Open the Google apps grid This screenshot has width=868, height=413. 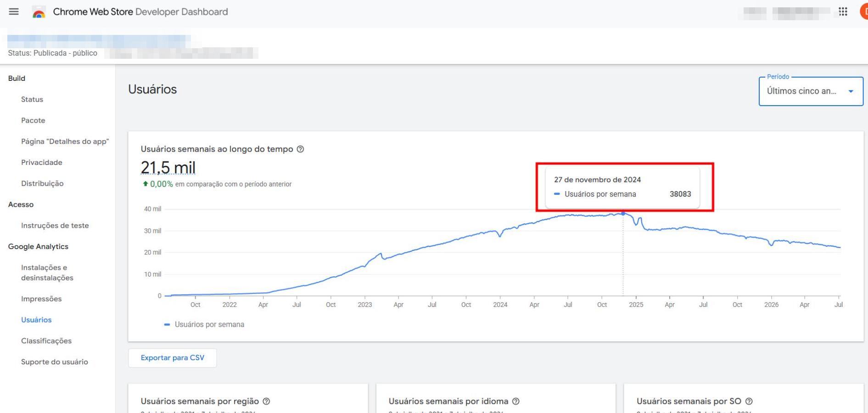(843, 11)
